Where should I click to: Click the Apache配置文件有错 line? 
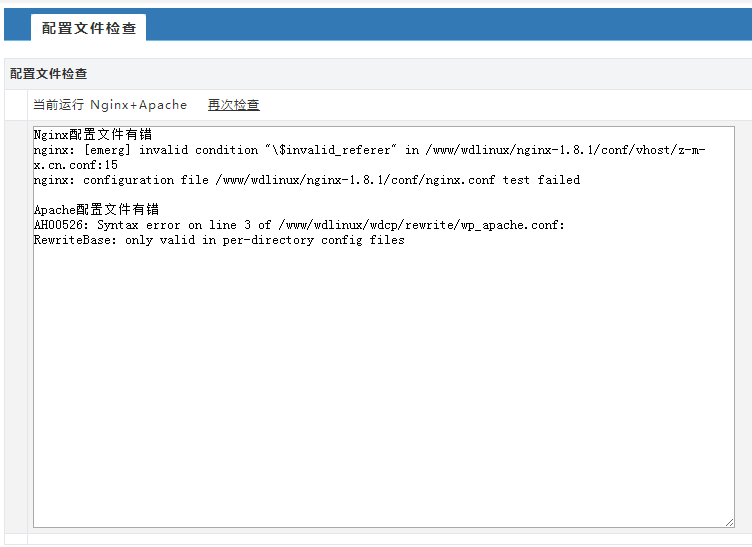(x=96, y=209)
